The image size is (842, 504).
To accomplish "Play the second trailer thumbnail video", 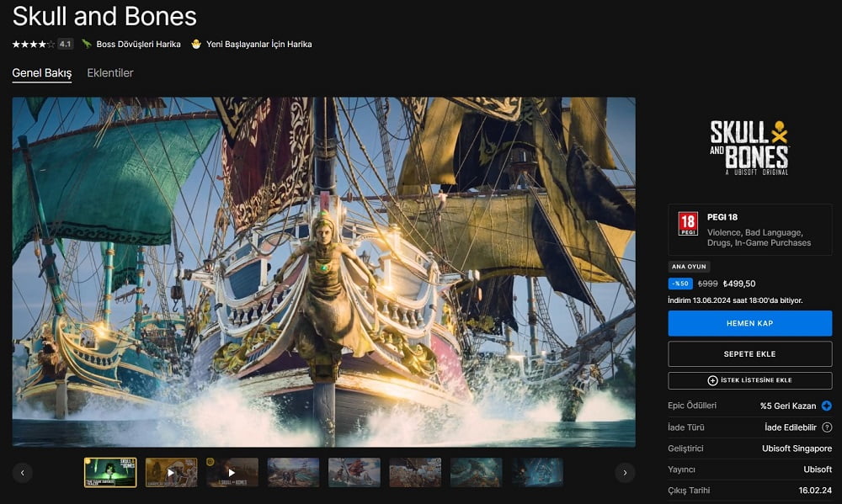I will coord(172,472).
